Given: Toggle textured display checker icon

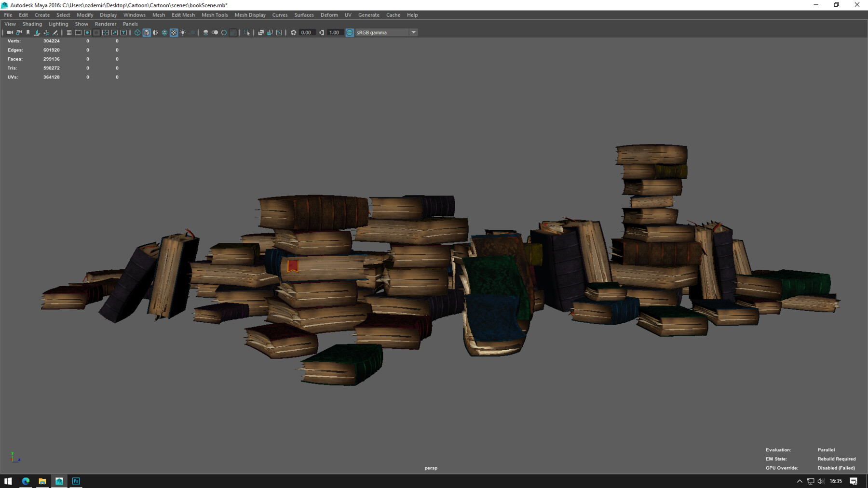Looking at the screenshot, I should tap(174, 33).
